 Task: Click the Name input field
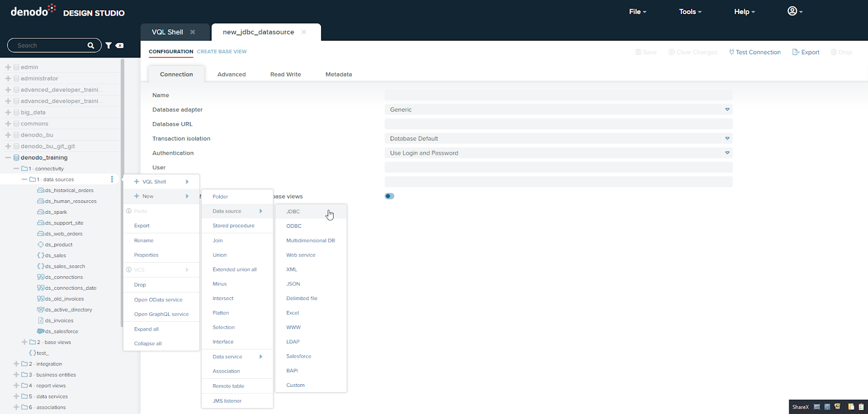pyautogui.click(x=559, y=95)
